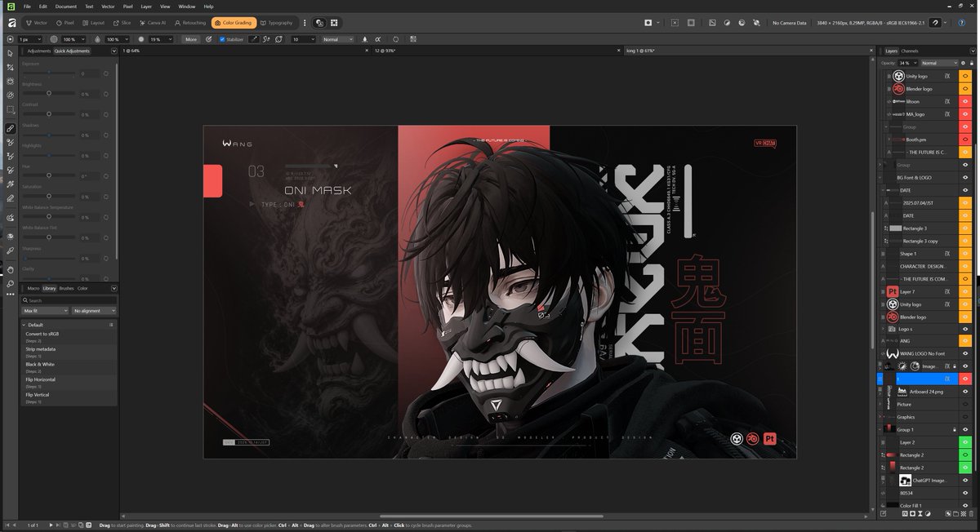This screenshot has width=980, height=532.
Task: Select the Move tool in left toolbar
Action: (11, 53)
